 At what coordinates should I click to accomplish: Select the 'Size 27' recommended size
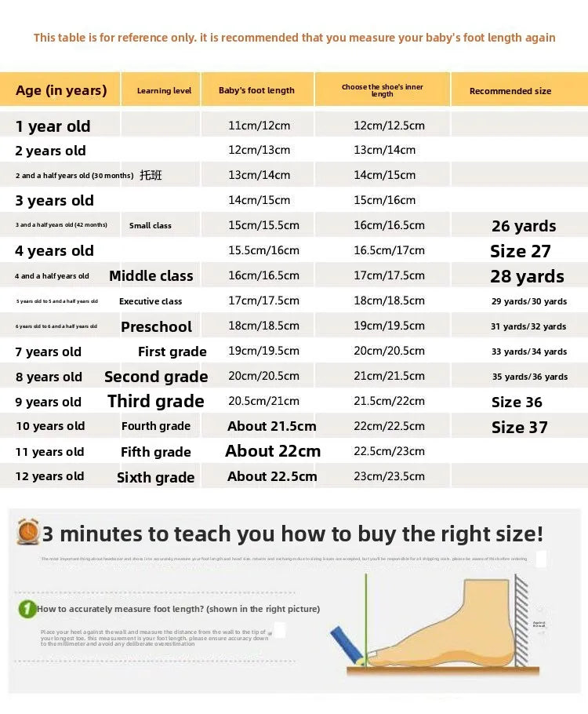click(x=521, y=251)
